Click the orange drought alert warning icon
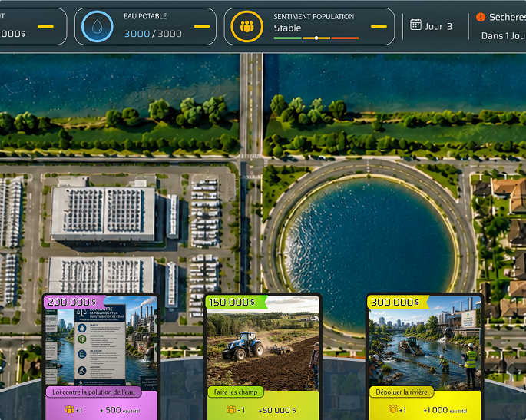 [481, 17]
